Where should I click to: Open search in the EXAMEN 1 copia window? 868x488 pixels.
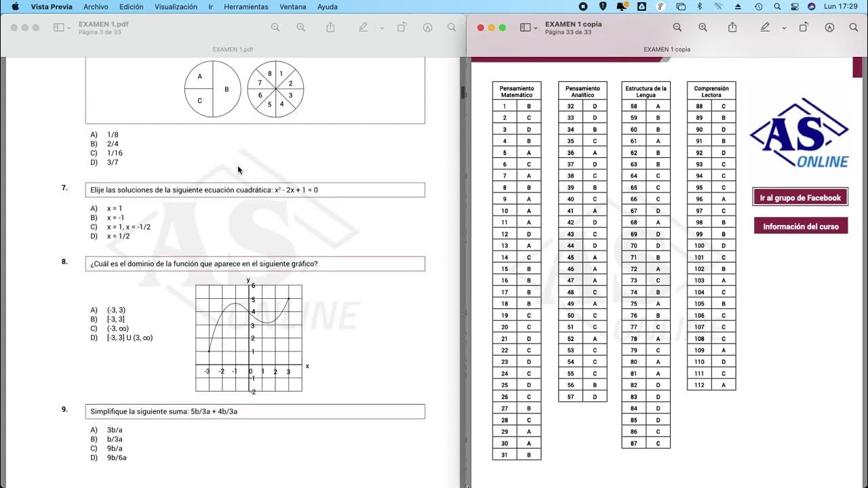coord(854,27)
